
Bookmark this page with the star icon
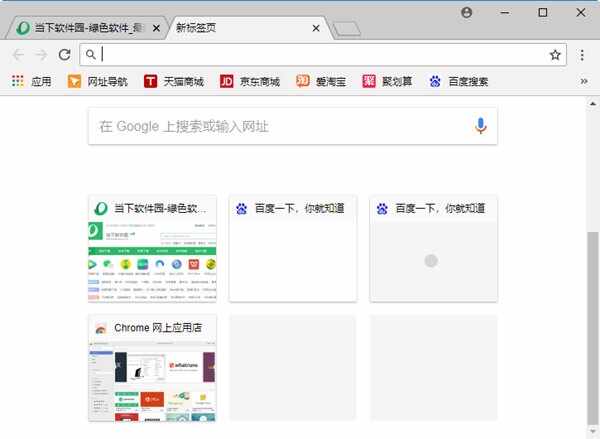[555, 55]
